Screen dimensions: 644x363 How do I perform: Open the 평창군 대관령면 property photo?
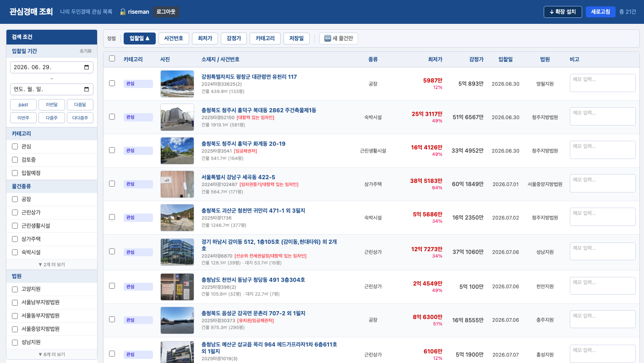pos(177,84)
